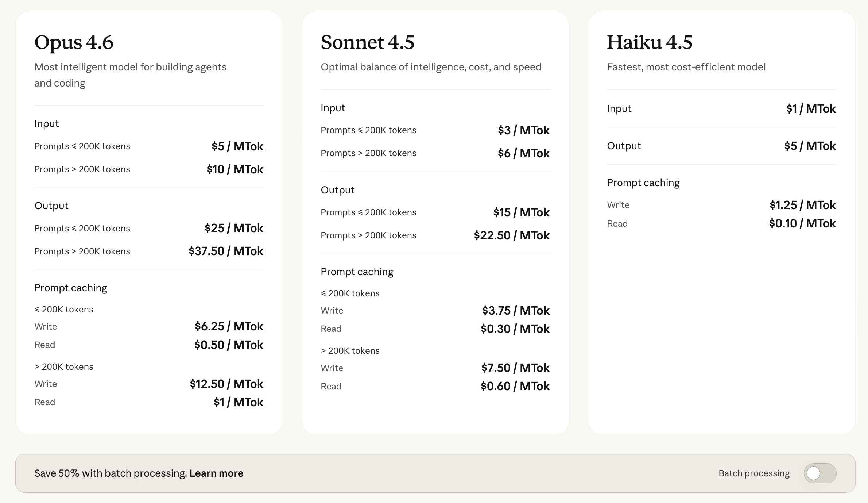Click the Opus 4.6 card heading
868x503 pixels.
[74, 42]
